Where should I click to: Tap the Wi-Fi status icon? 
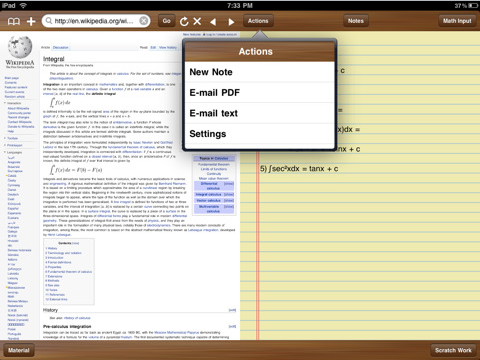[x=23, y=5]
